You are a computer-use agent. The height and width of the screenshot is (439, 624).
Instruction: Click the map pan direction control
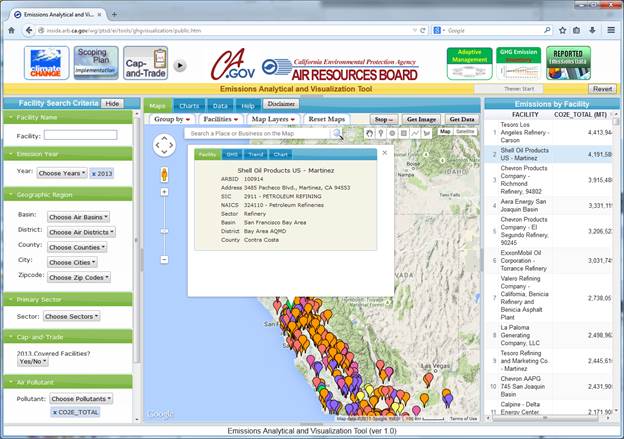(164, 146)
